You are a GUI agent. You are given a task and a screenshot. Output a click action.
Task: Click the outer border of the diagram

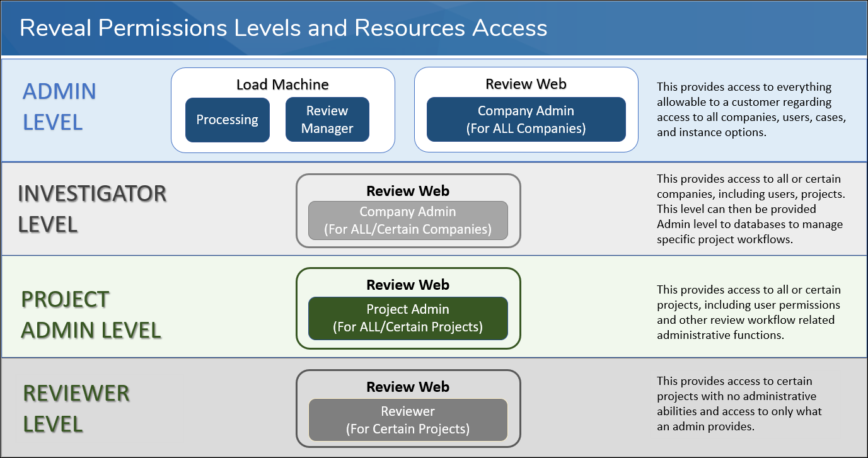pos(434,456)
